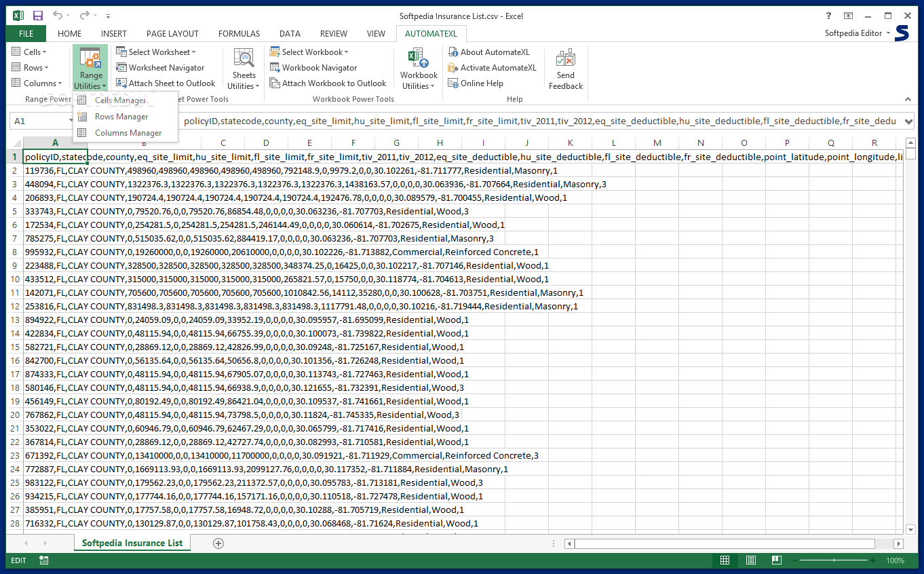Select column header H
924x574 pixels.
(x=440, y=142)
